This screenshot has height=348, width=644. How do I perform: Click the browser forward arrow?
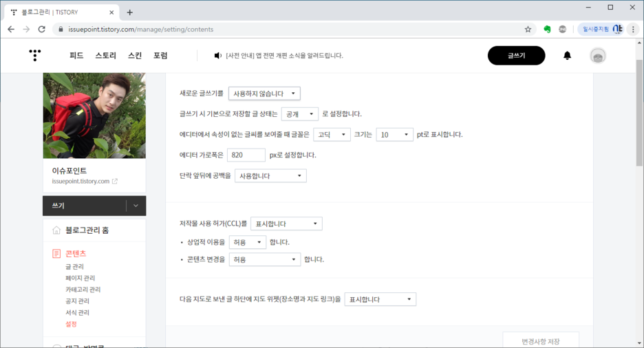pos(26,29)
